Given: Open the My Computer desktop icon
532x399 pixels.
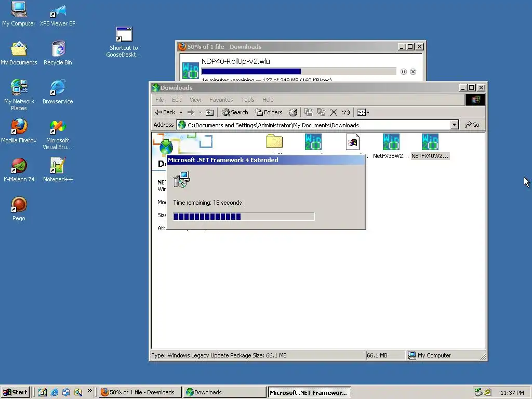Looking at the screenshot, I should [x=19, y=14].
